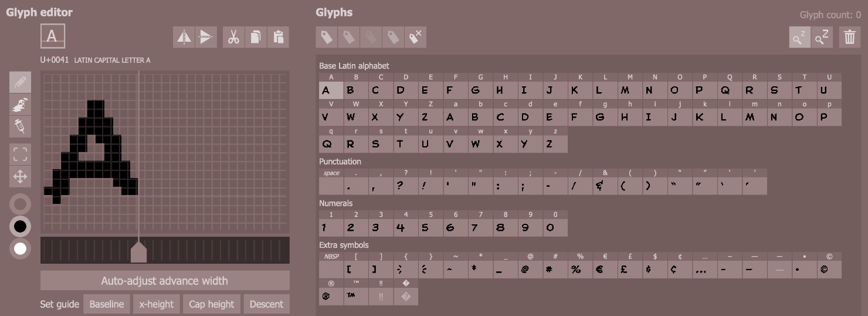
Task: Select the space glyph cell
Action: tap(331, 181)
